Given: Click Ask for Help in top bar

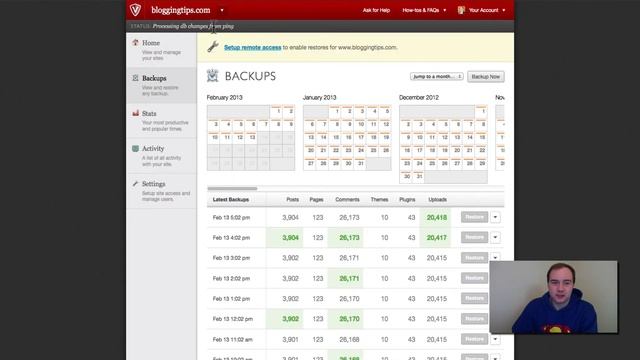Looking at the screenshot, I should coord(376,10).
